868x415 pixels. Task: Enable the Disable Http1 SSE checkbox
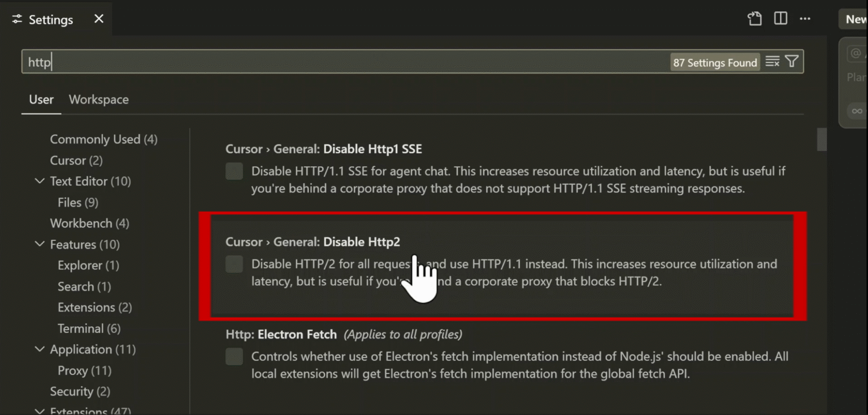coord(234,171)
